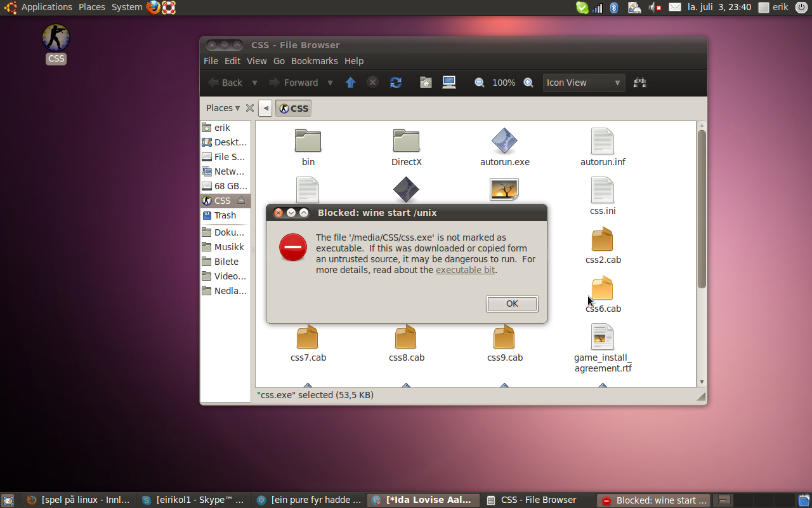Click the path bar left scroll arrow
The height and width of the screenshot is (508, 812).
[x=266, y=108]
